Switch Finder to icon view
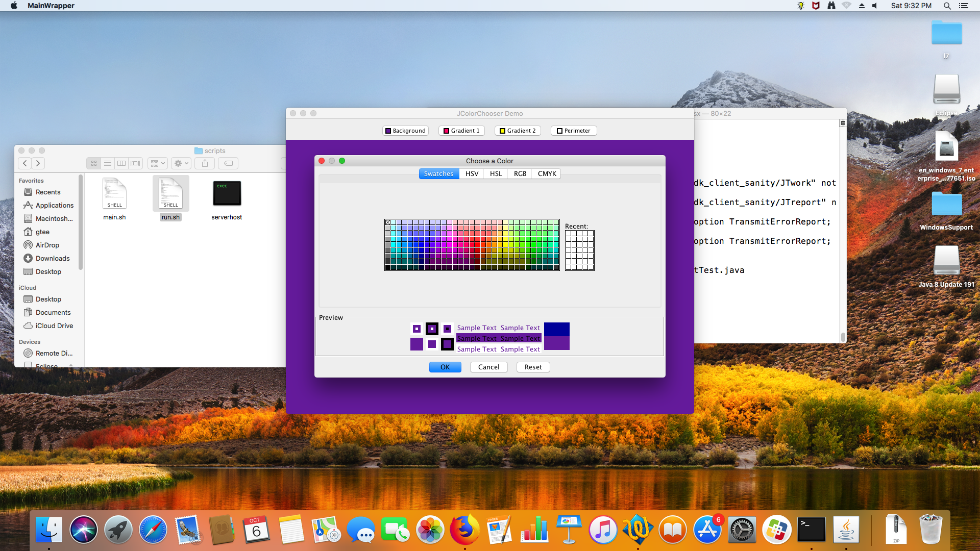The image size is (980, 551). coord(94,163)
